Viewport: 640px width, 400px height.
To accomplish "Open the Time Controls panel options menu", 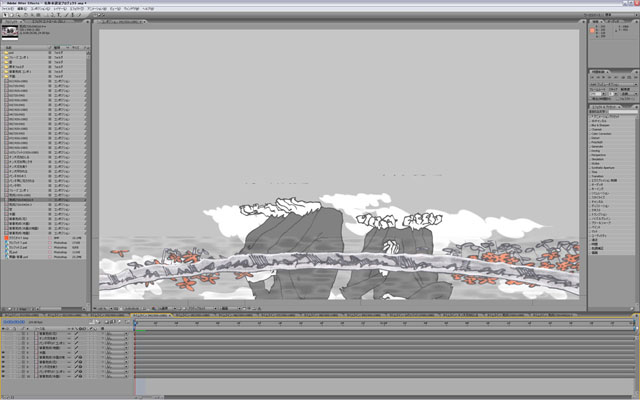I will click(636, 72).
